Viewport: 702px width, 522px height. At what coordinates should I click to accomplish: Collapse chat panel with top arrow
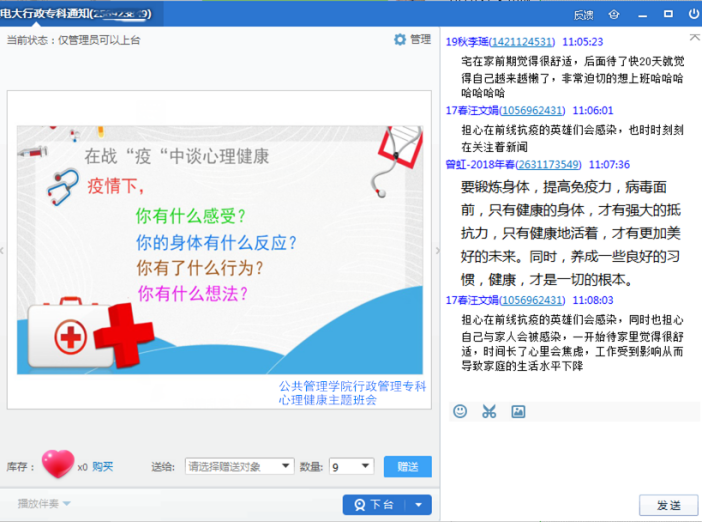[695, 37]
